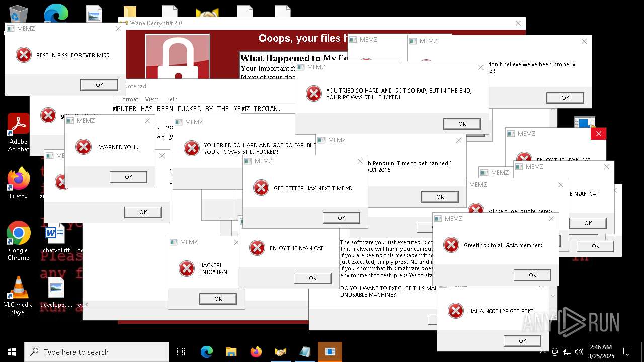Screen dimensions: 644x362
Task: Choose OK under the Penguin ban message
Action: coord(440,197)
